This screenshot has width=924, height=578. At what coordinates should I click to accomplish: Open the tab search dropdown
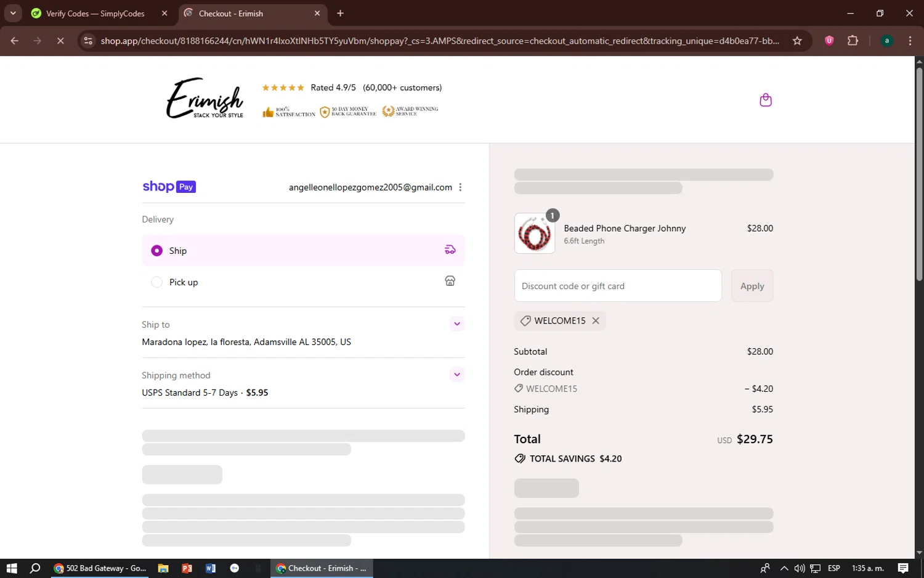coord(13,14)
